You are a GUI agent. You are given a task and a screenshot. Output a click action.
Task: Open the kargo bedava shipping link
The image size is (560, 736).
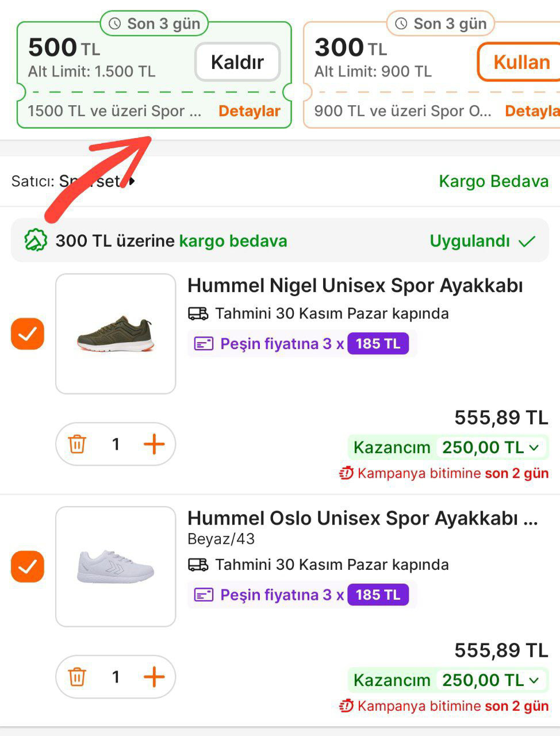(233, 241)
